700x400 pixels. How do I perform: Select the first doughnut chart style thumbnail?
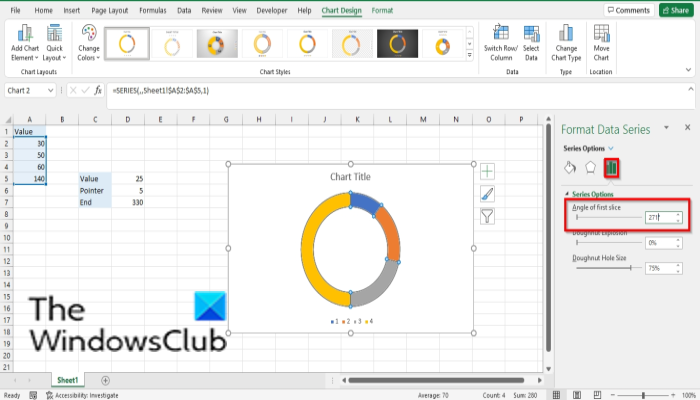[x=127, y=44]
